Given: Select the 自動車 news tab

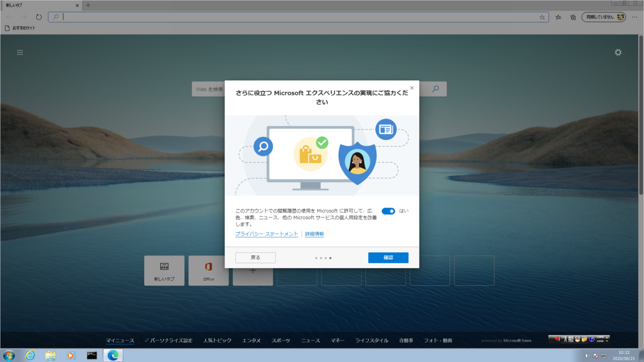Looking at the screenshot, I should pyautogui.click(x=406, y=341).
